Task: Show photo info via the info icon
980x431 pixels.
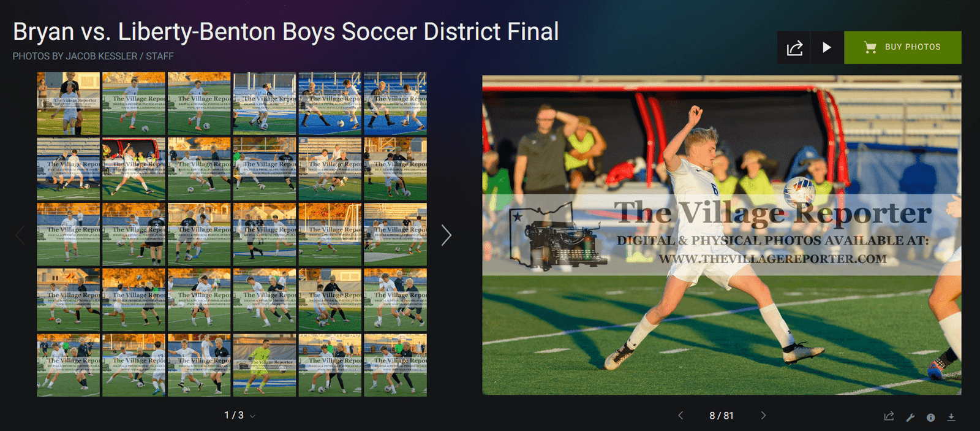Action: pyautogui.click(x=931, y=417)
